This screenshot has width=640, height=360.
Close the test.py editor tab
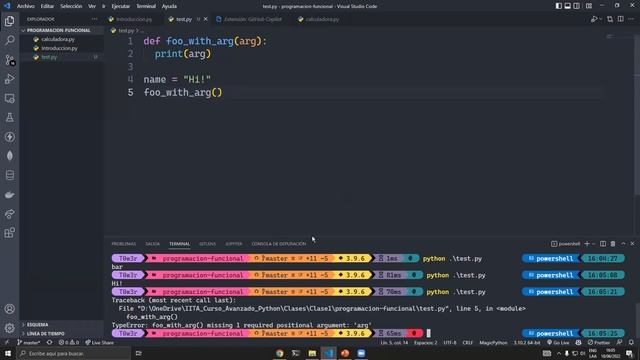[x=206, y=19]
